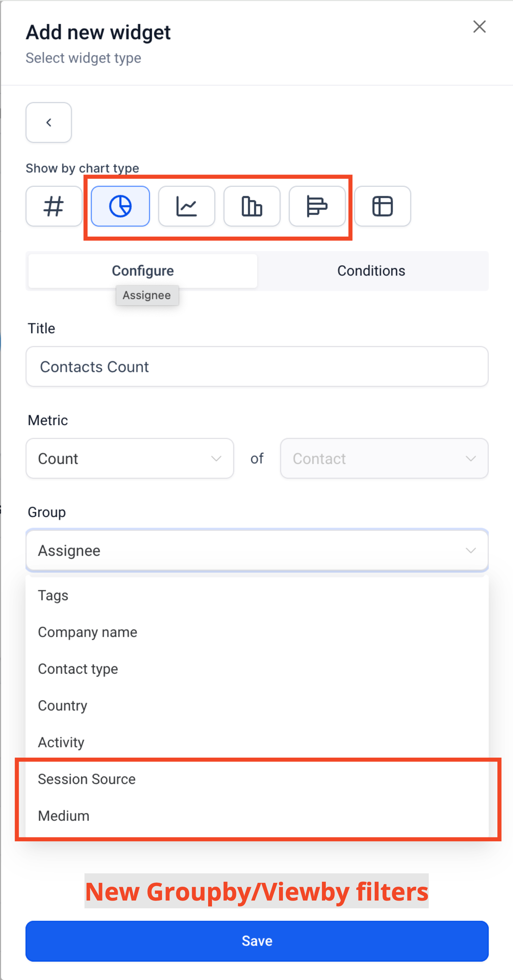Select Session Source group option

tap(87, 779)
